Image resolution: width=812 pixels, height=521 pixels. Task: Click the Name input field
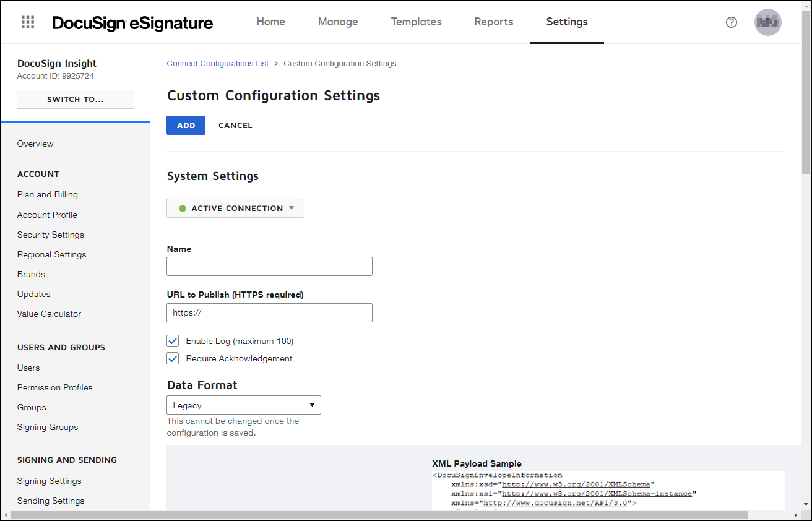point(269,266)
